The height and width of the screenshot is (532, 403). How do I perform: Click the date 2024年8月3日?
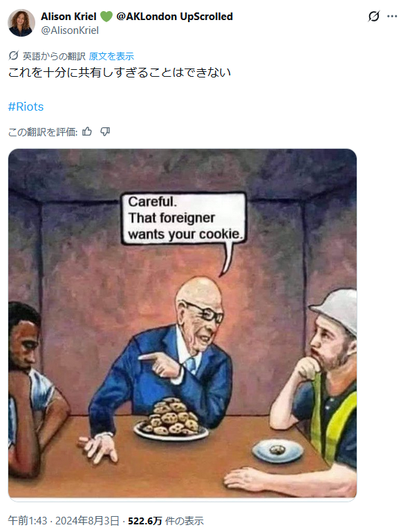click(x=87, y=520)
